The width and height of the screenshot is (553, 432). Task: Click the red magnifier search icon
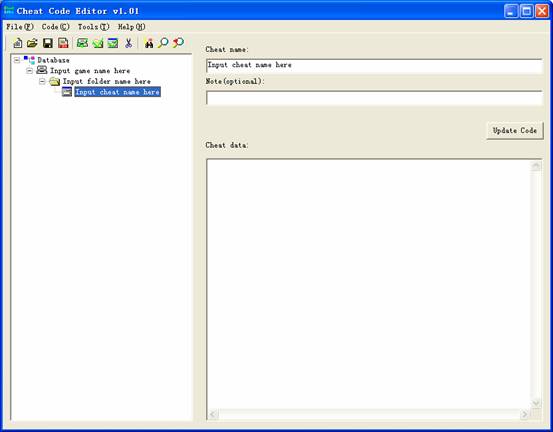click(178, 43)
